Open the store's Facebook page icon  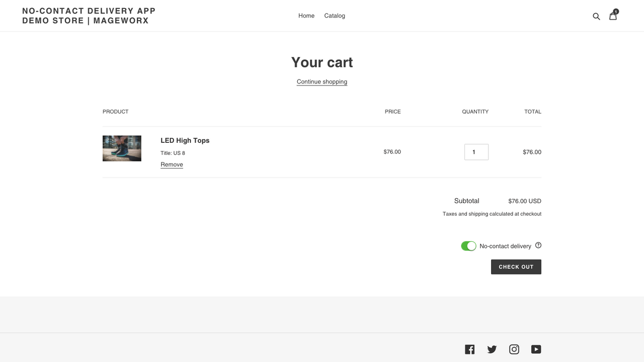(469, 349)
